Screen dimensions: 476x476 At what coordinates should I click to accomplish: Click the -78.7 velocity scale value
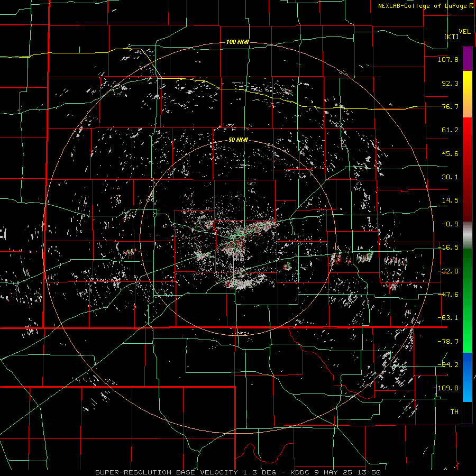(448, 342)
